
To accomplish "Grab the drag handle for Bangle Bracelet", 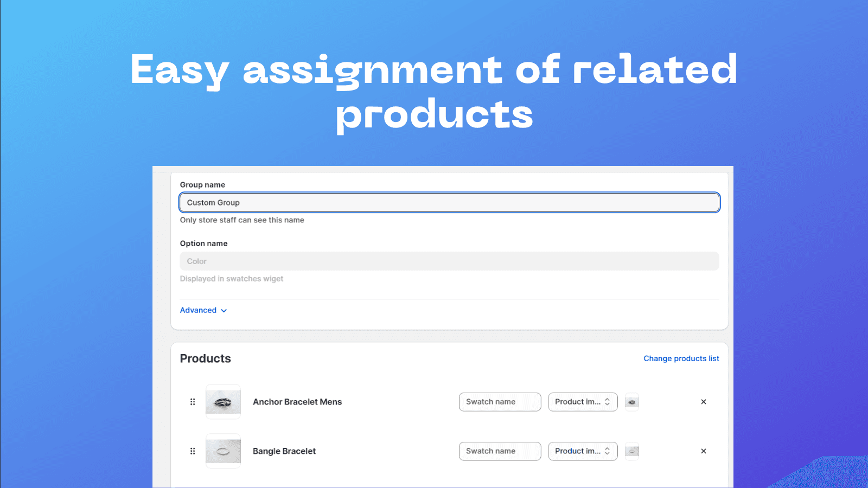I will [x=193, y=451].
